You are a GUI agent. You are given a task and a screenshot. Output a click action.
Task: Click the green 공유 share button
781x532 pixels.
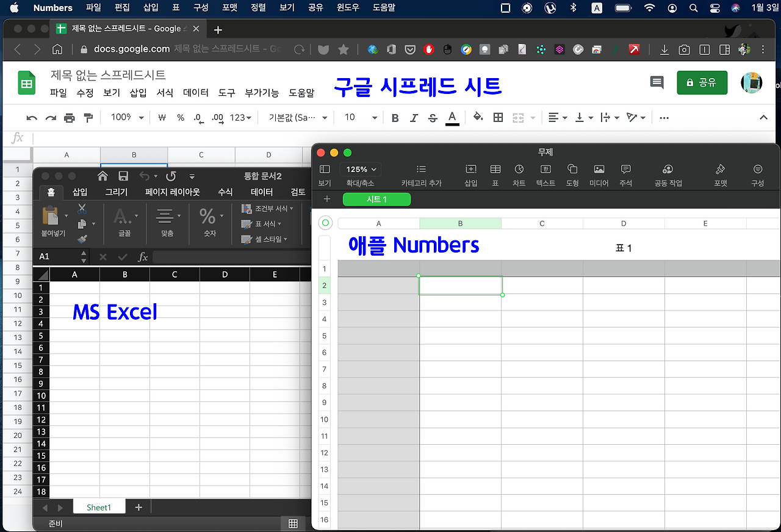pos(702,82)
